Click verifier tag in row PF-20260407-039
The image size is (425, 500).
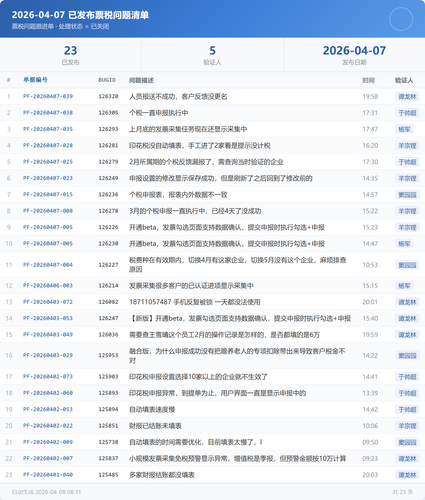coord(407,97)
